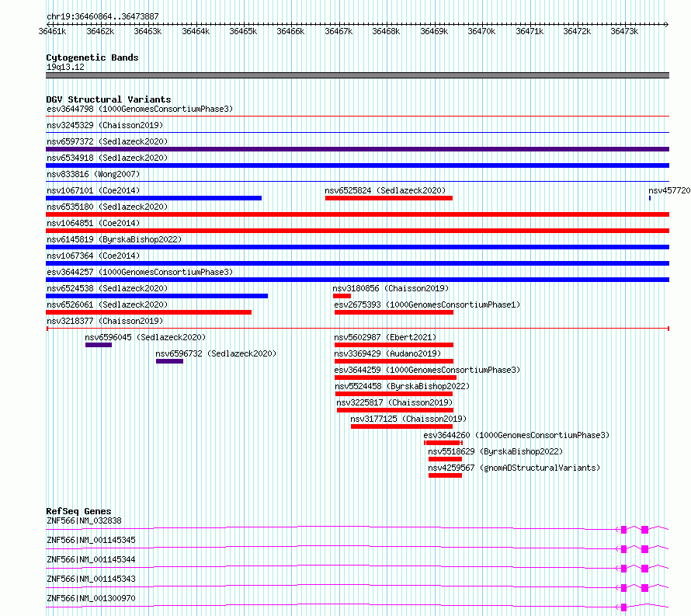Click the chr19:36460864..36473887 coordinate label
691x616 pixels.
click(x=102, y=16)
